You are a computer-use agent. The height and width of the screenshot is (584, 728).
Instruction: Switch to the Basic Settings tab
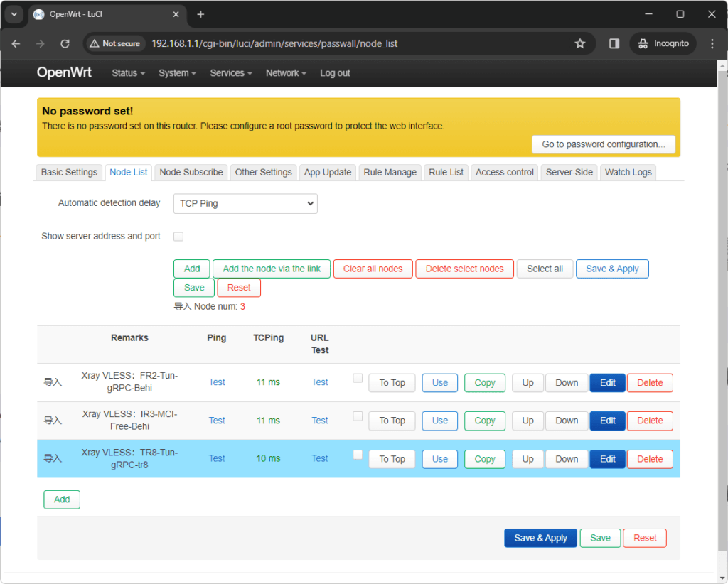click(69, 172)
